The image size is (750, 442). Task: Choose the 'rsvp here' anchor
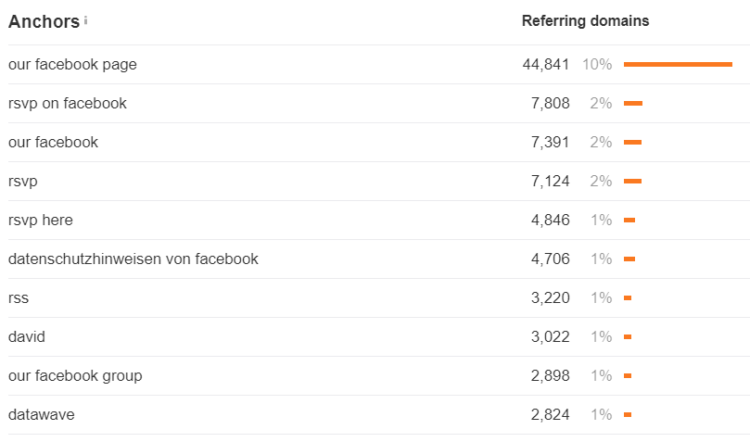(x=41, y=220)
